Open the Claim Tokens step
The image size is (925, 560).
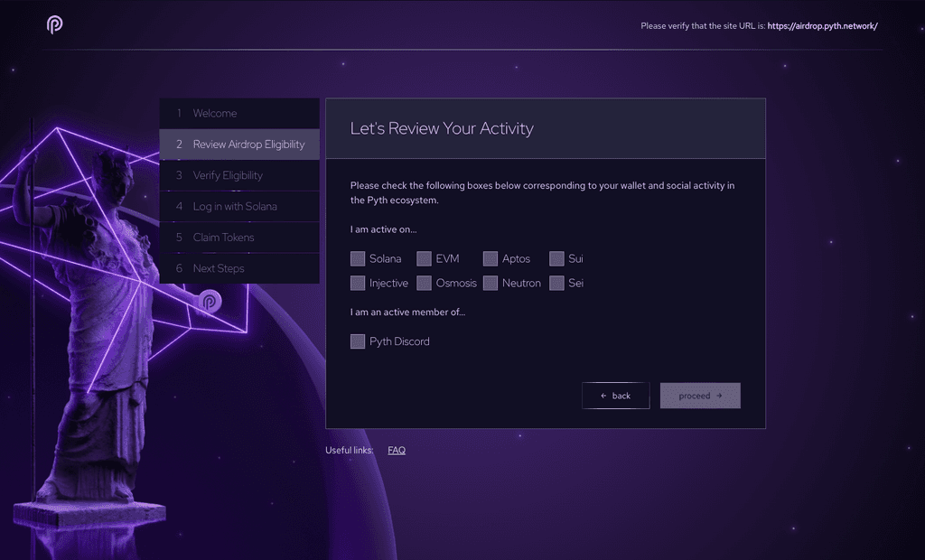click(x=239, y=237)
